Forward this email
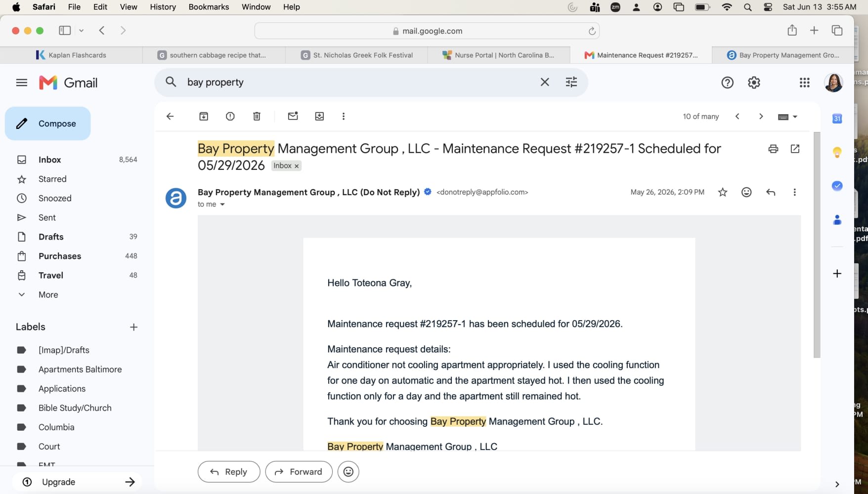Screen dimensions: 868x494 point(299,472)
